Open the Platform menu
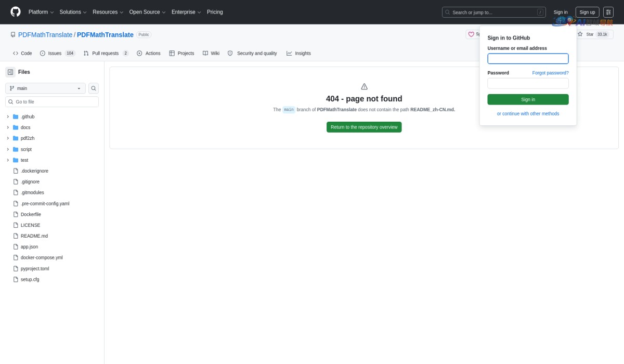Viewport: 624px width, 364px height. (41, 12)
